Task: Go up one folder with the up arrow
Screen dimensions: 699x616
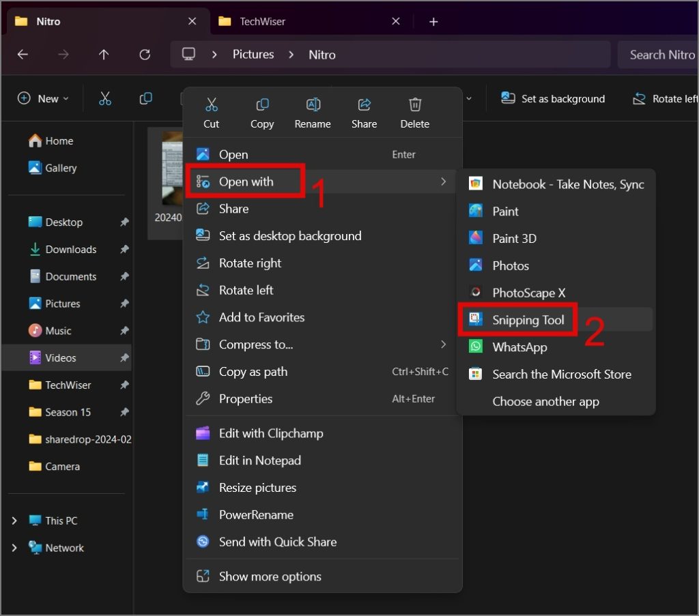Action: tap(104, 55)
